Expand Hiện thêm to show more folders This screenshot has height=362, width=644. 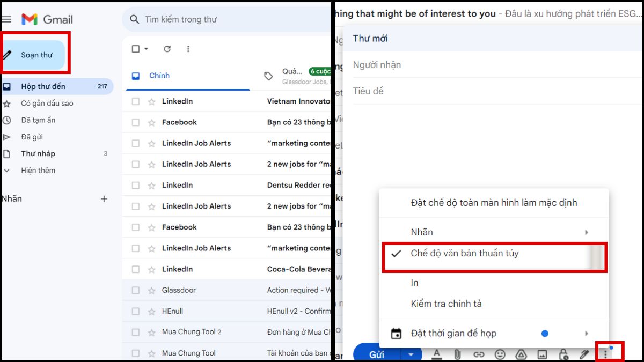[38, 170]
